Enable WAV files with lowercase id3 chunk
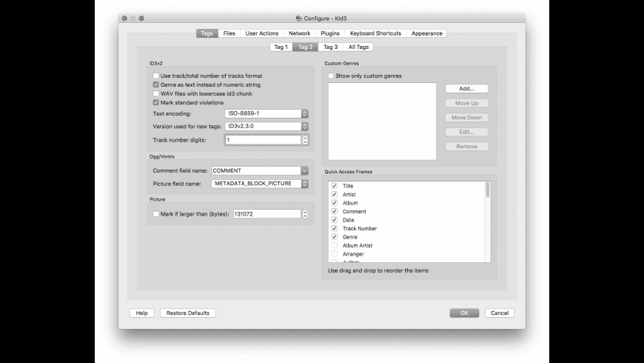Viewport: 644px width, 363px height. tap(156, 94)
